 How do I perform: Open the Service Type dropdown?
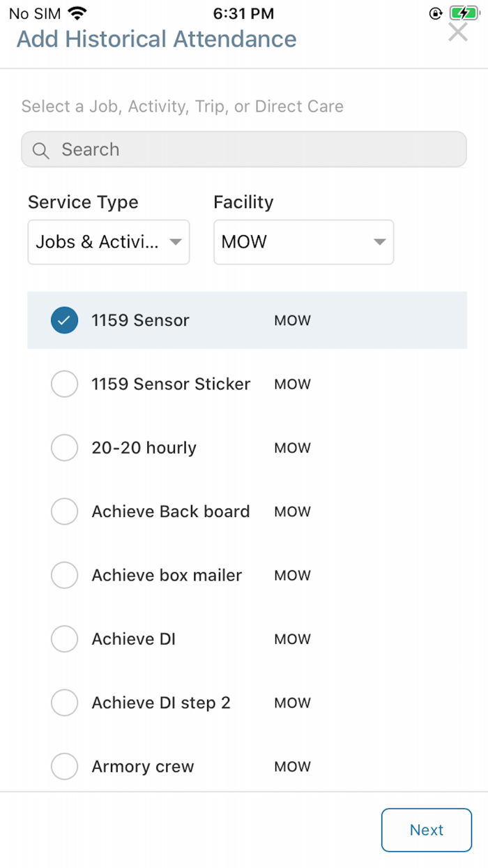[109, 242]
